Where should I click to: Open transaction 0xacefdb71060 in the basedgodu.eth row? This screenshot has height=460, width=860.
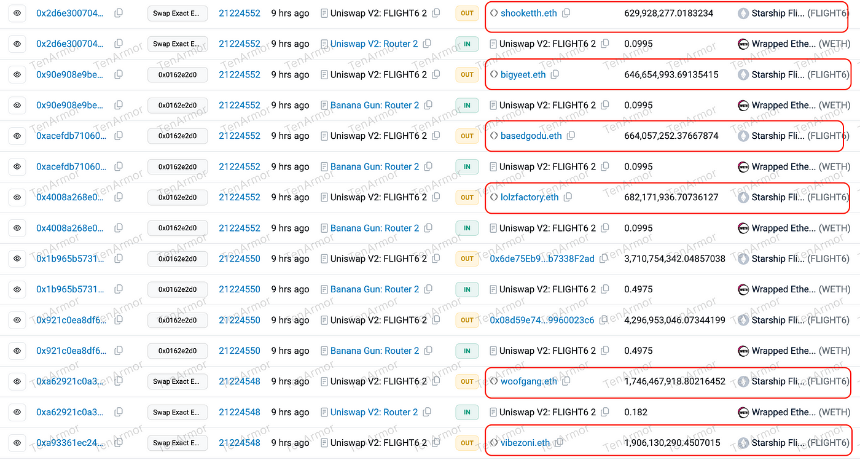pos(71,135)
